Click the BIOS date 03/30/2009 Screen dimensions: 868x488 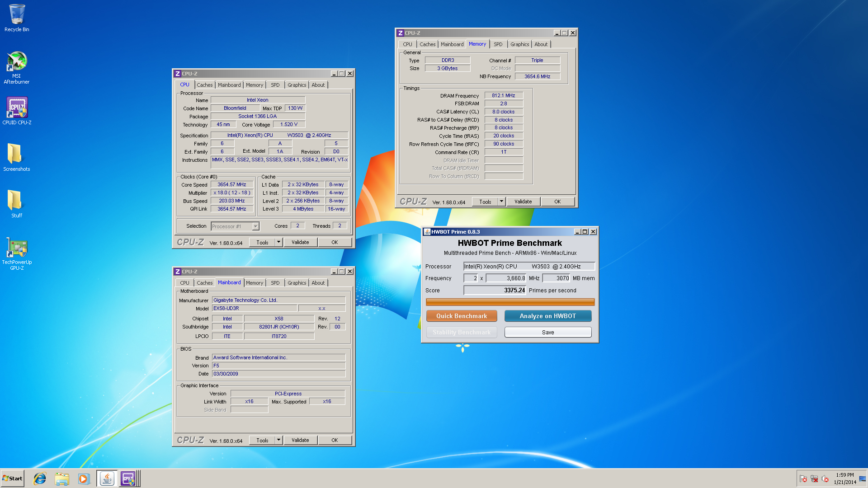278,374
